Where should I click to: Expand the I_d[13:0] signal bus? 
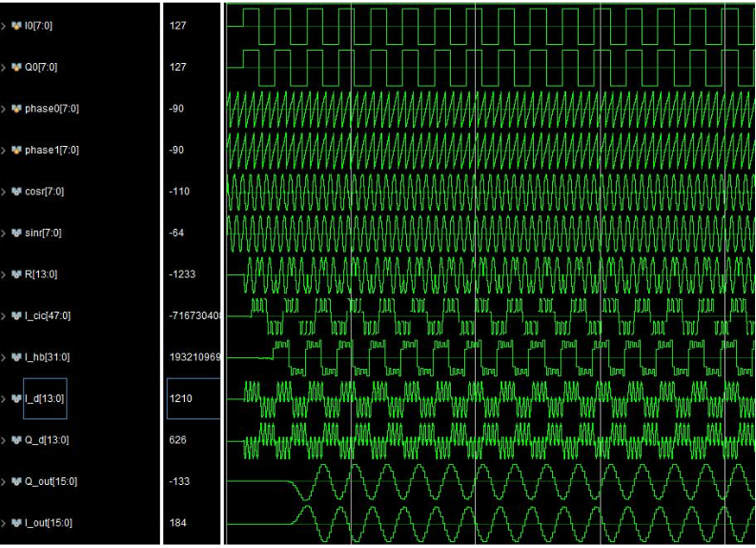point(3,399)
